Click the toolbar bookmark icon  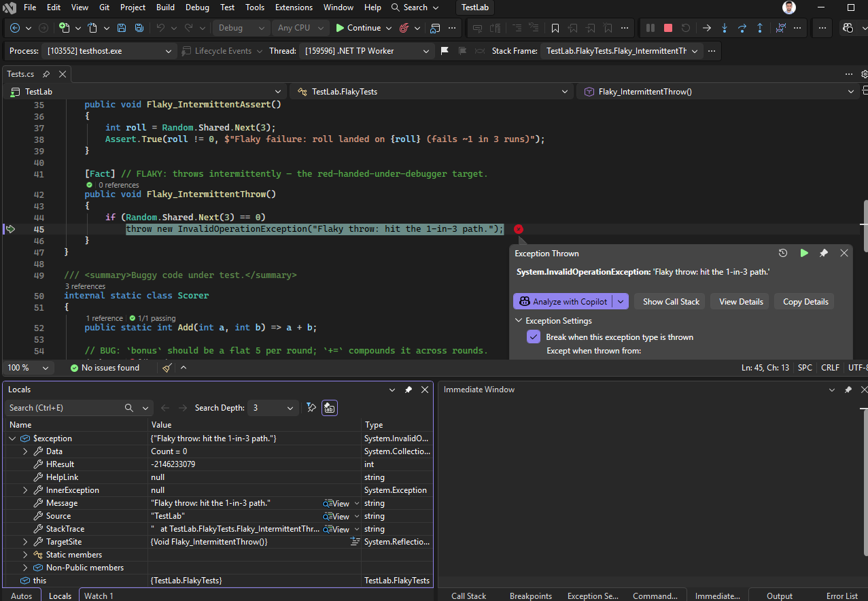(555, 28)
